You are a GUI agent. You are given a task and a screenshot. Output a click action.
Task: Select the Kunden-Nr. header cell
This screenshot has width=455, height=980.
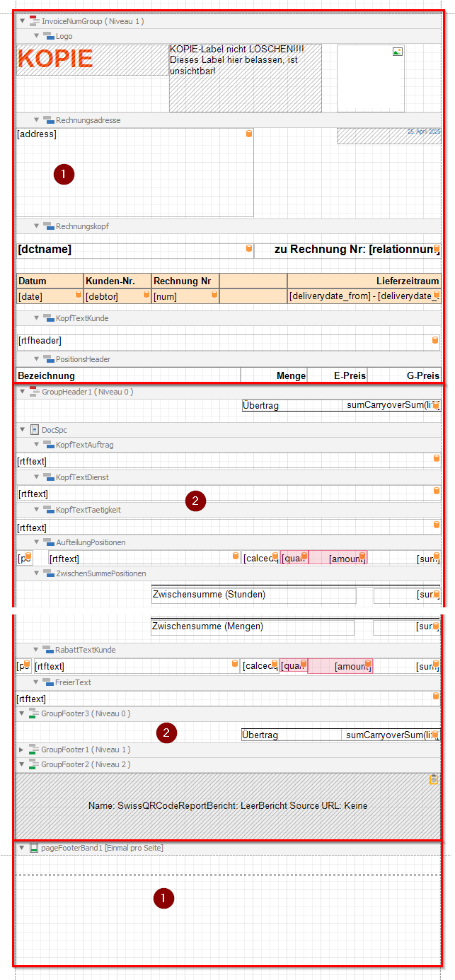117,281
